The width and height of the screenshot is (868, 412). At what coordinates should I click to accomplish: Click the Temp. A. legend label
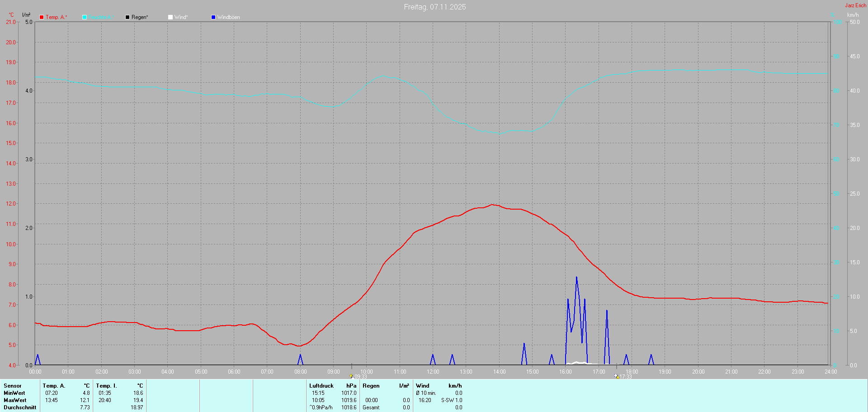point(56,17)
